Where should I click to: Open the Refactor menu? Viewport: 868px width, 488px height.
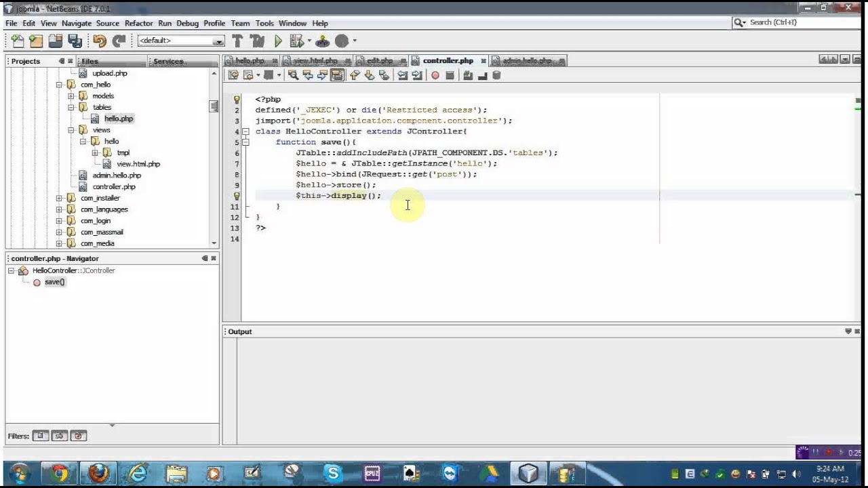pos(138,23)
